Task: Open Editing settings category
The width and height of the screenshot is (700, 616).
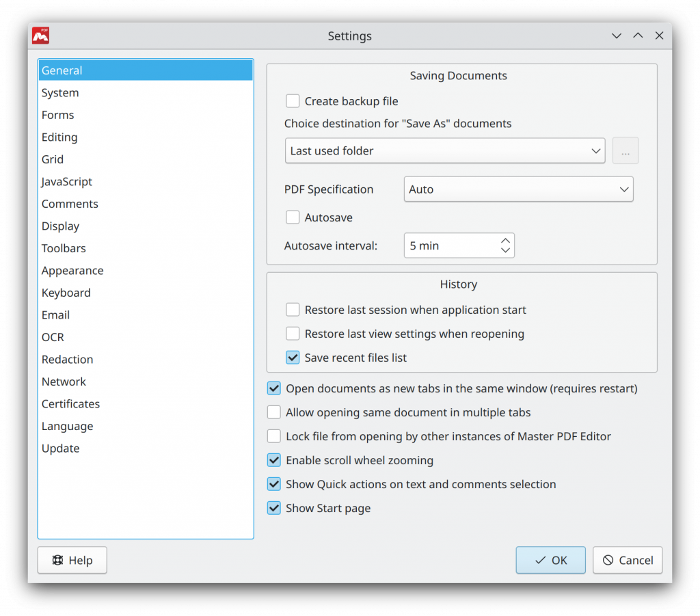Action: (146, 137)
